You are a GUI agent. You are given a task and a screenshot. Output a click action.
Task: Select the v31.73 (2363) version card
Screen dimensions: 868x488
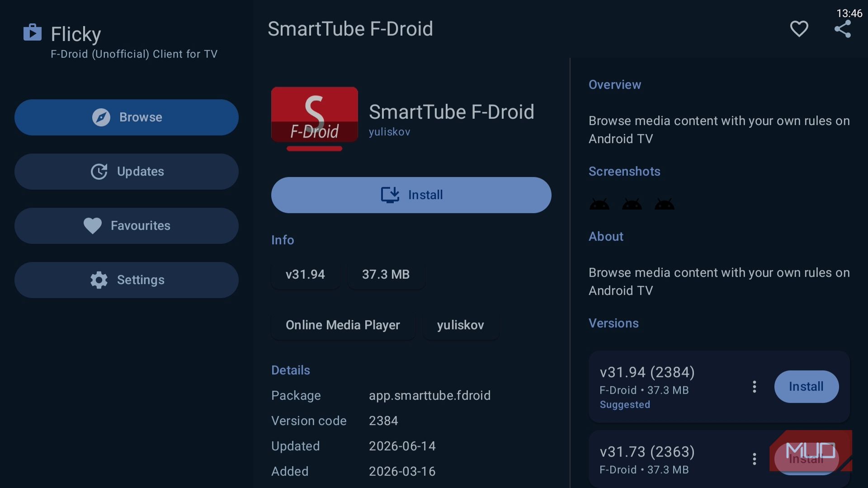pos(719,459)
